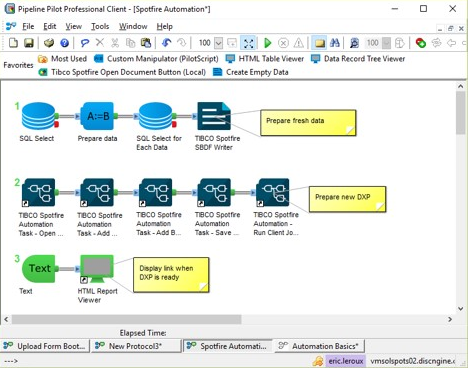Select Create Empty Data favorite
The height and width of the screenshot is (368, 468).
(251, 72)
